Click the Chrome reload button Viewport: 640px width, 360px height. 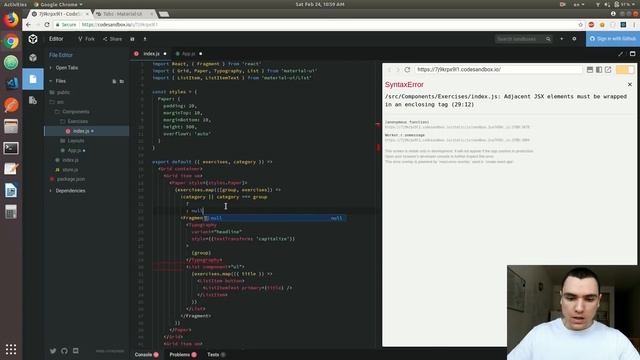47,24
